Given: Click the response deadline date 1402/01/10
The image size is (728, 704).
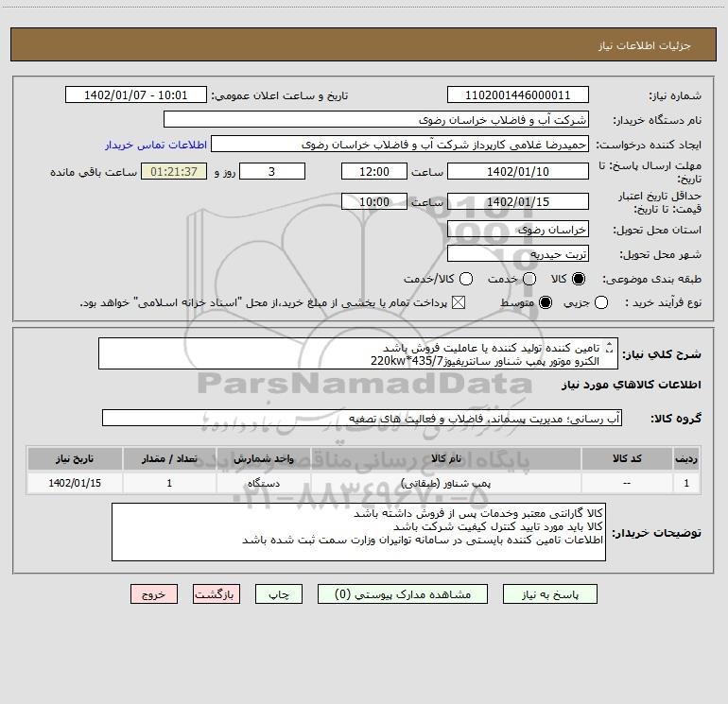Looking at the screenshot, I should [x=518, y=171].
